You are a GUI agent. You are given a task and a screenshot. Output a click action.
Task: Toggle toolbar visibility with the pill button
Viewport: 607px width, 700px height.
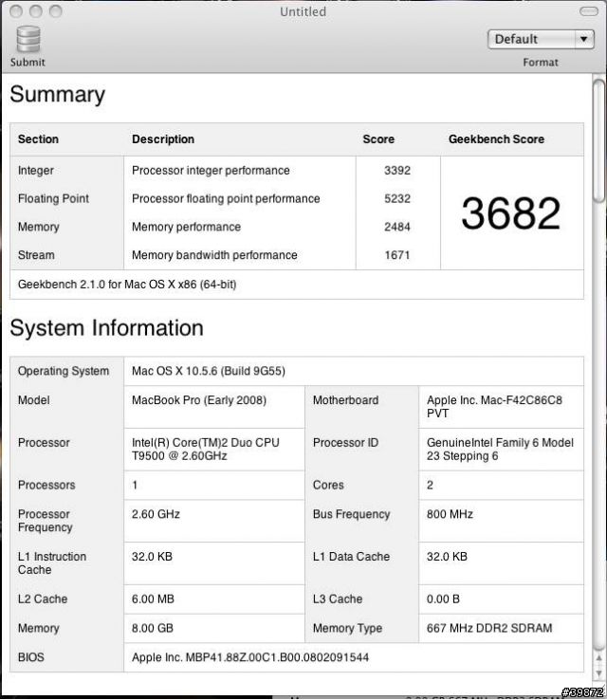pos(588,11)
